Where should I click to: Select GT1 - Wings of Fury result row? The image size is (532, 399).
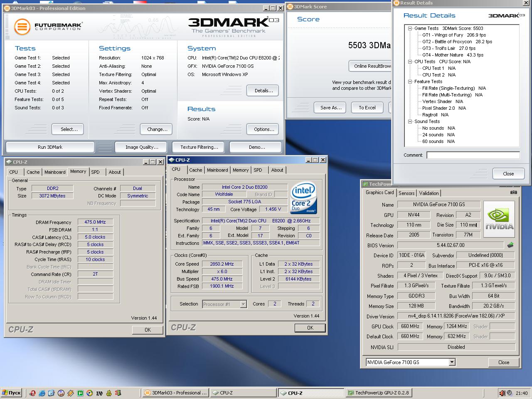click(x=454, y=35)
